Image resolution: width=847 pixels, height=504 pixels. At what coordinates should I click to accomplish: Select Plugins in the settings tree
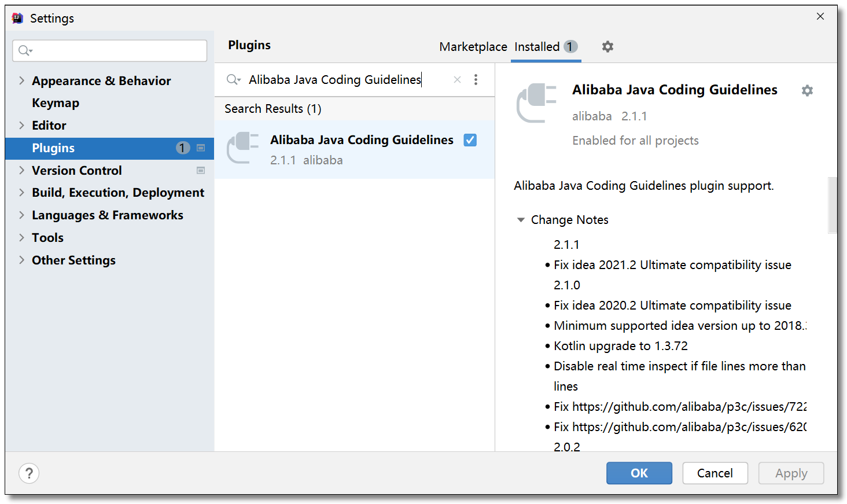[109, 148]
